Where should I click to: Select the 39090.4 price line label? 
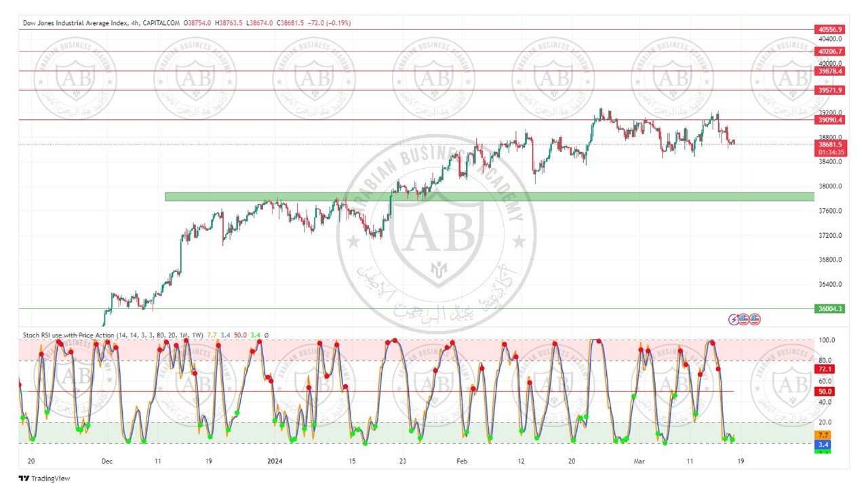tap(830, 120)
